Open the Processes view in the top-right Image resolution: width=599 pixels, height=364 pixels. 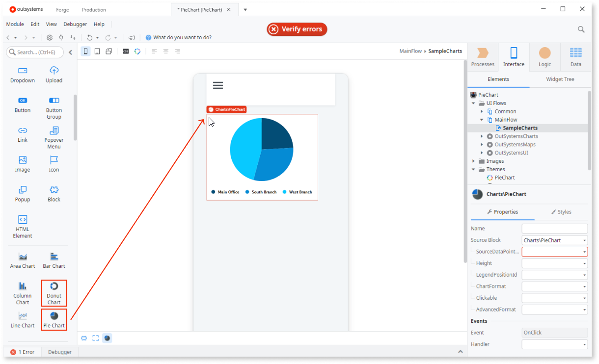(x=483, y=56)
